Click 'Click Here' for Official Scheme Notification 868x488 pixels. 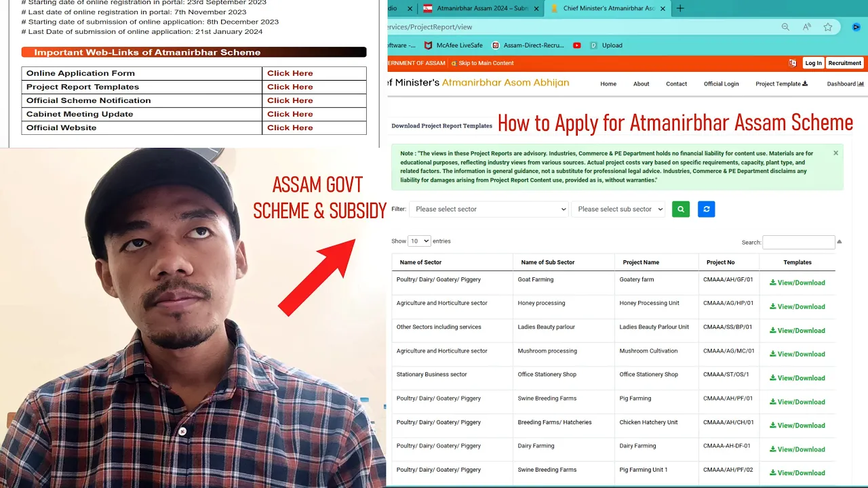click(290, 100)
